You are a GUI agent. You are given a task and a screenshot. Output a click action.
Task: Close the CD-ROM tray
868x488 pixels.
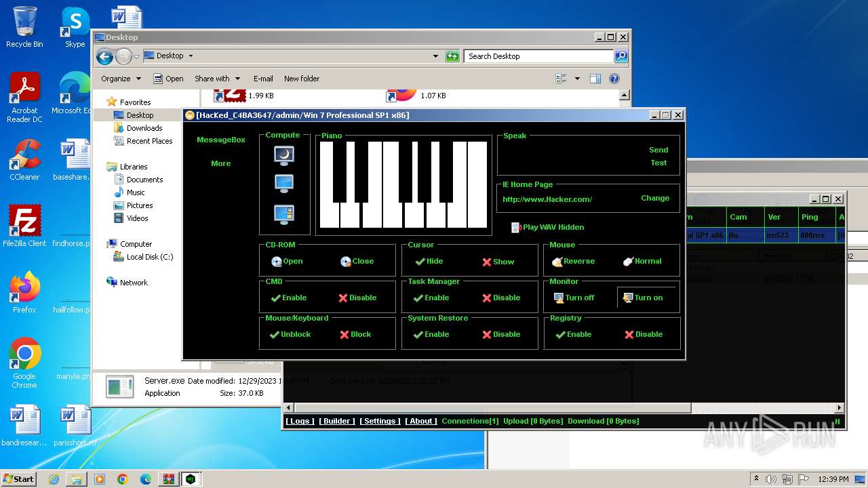357,261
